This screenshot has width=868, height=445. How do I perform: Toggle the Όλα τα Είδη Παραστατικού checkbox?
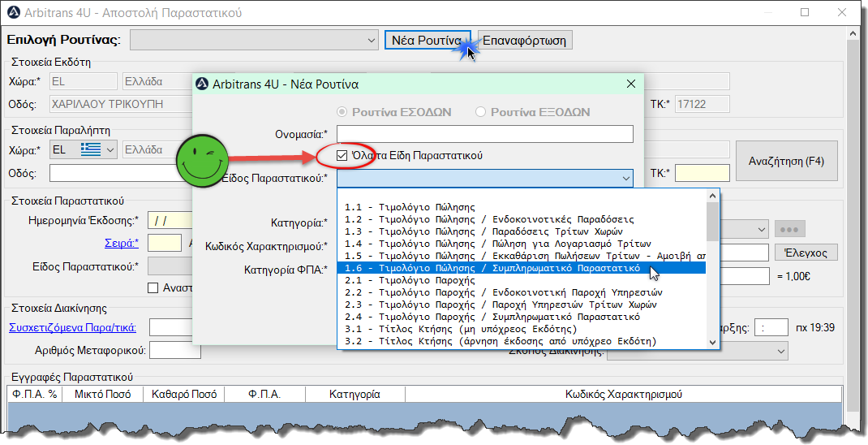click(x=342, y=156)
